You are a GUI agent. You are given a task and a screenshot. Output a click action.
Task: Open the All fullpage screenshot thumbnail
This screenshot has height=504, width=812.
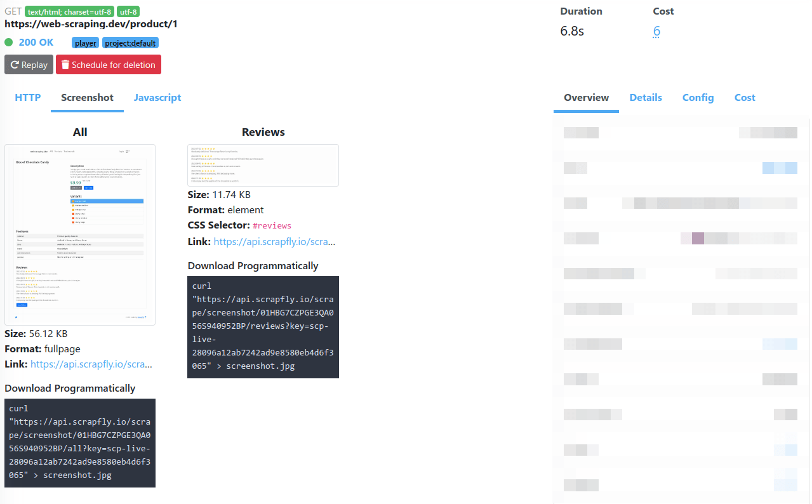(79, 235)
